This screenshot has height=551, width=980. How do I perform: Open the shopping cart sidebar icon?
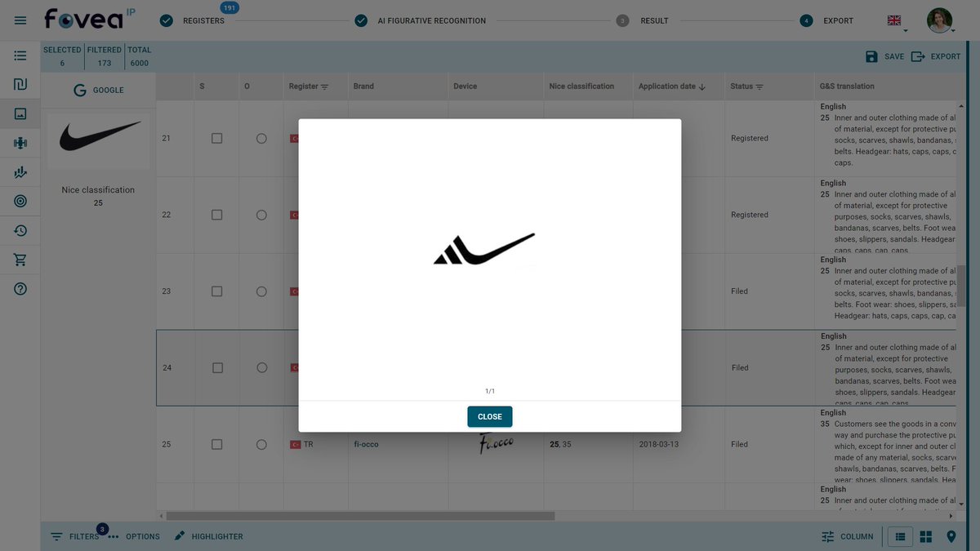pyautogui.click(x=20, y=260)
